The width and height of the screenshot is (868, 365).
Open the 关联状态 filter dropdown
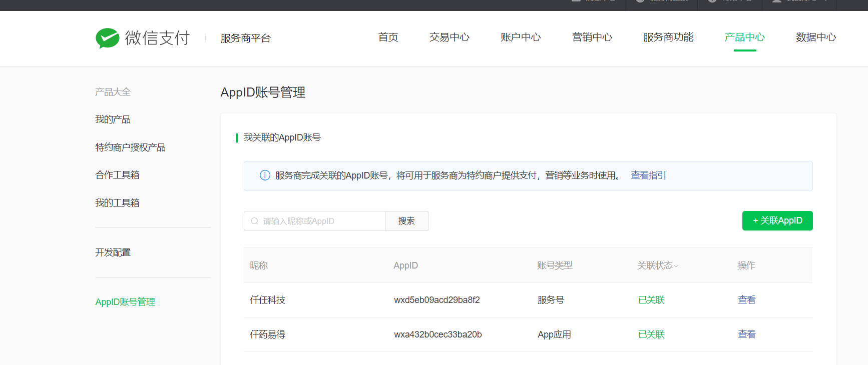click(x=658, y=265)
